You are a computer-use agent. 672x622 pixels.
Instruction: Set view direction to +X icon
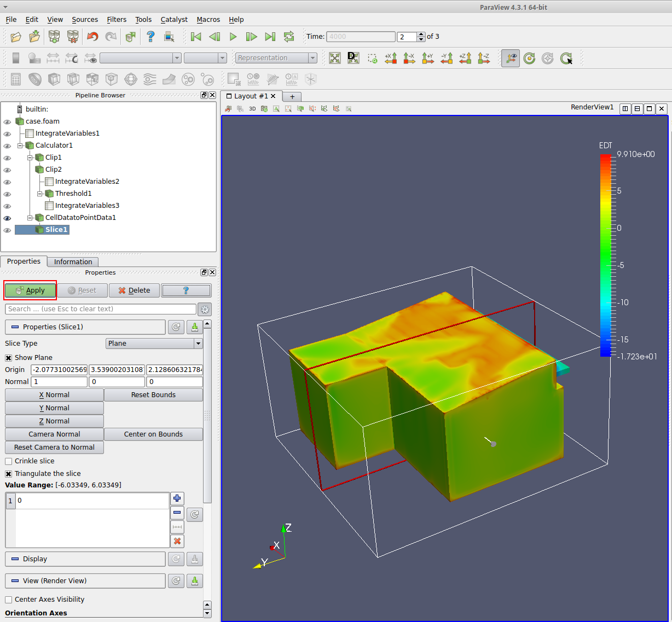point(391,58)
